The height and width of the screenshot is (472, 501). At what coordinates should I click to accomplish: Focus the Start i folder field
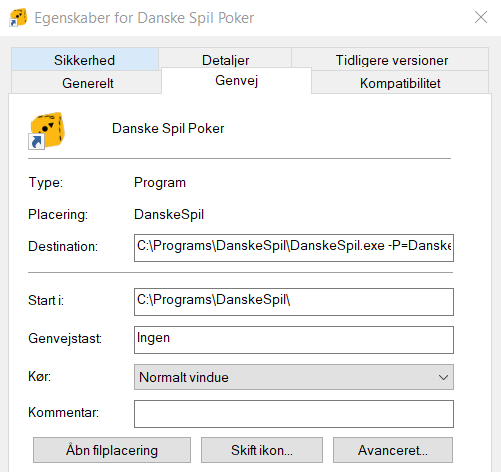294,302
